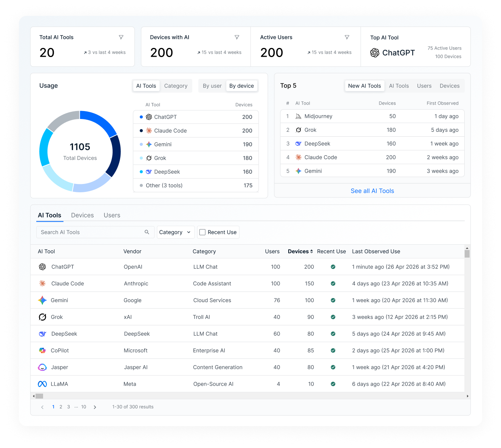Viewport: 501px width, 448px height.
Task: Click the recent use checkmark in ChatGPT row
Action: click(333, 267)
